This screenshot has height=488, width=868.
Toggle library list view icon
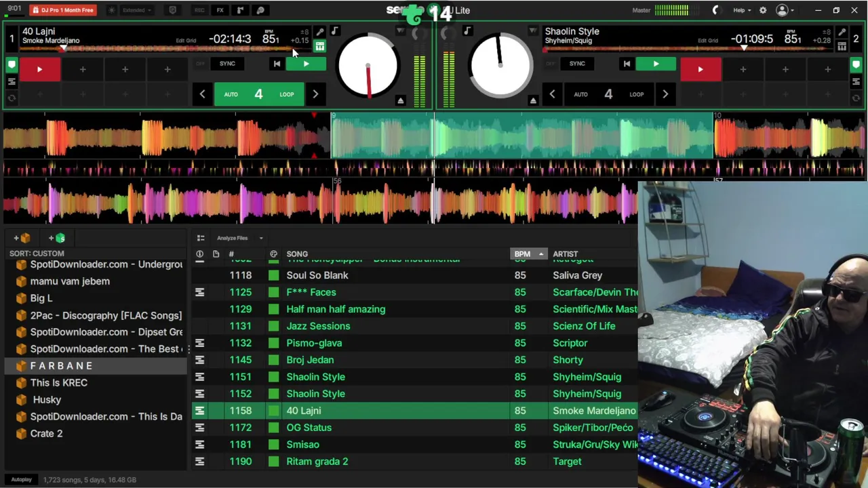[201, 238]
